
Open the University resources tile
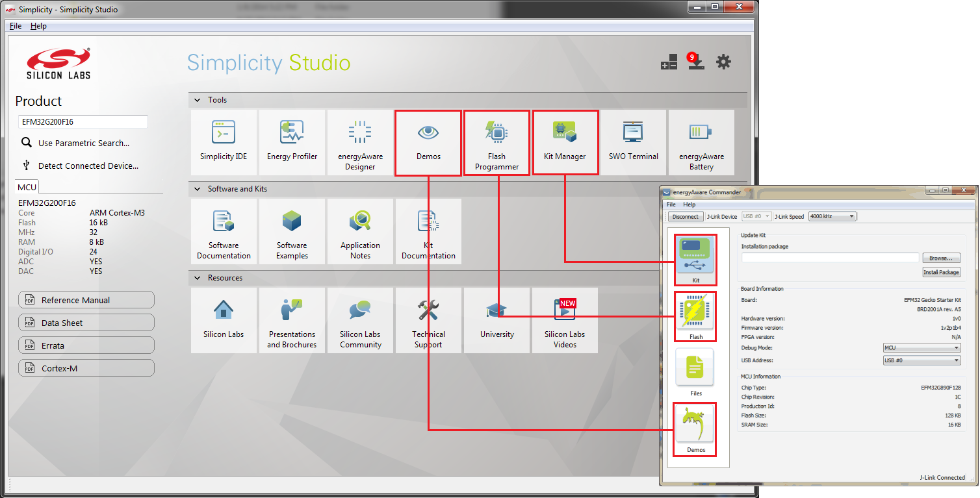coord(496,320)
